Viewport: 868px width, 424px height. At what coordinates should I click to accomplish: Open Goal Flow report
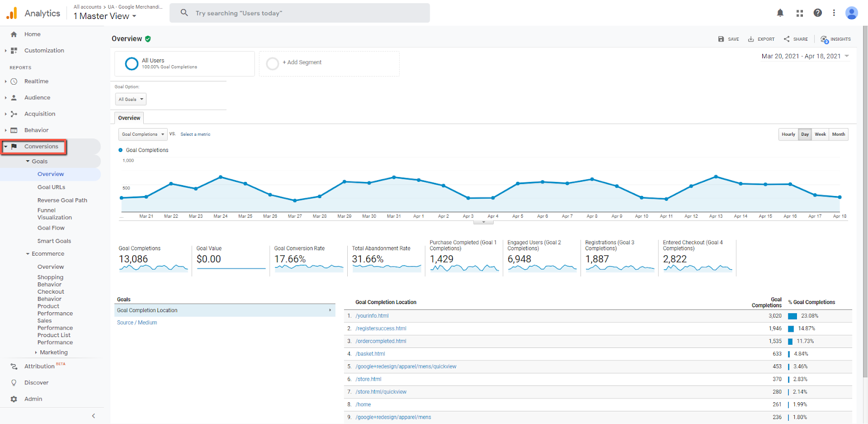point(51,228)
